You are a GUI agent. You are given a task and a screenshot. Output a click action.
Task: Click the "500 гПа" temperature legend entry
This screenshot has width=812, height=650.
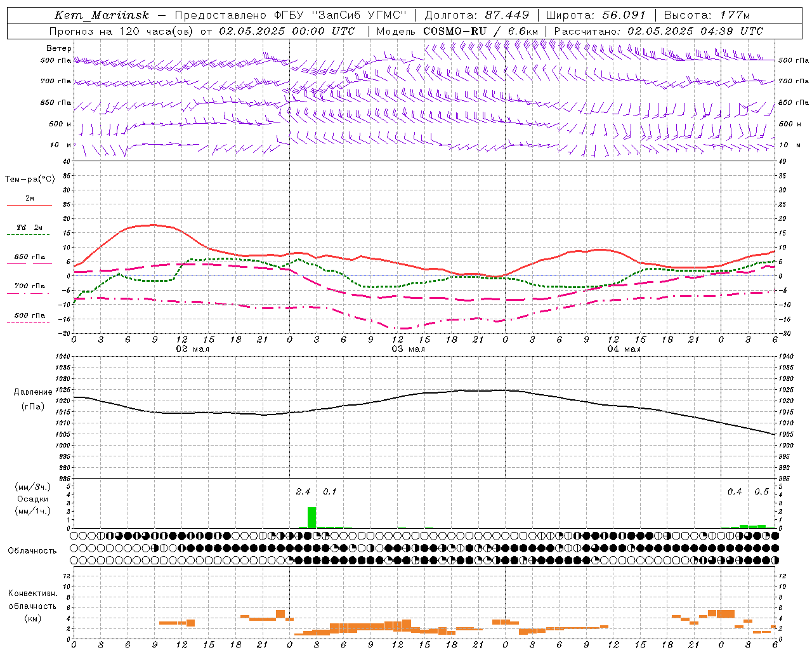(x=30, y=315)
